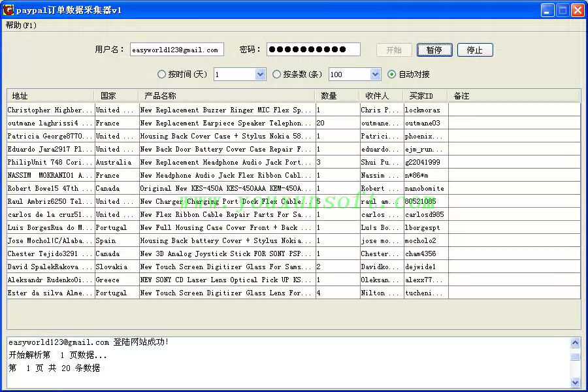Click the Greece country cell

point(116,280)
